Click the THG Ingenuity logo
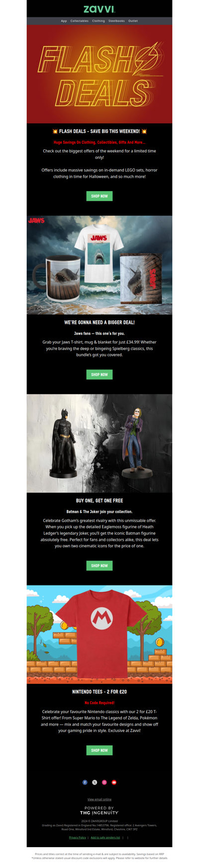The image size is (199, 868). pyautogui.click(x=99, y=810)
